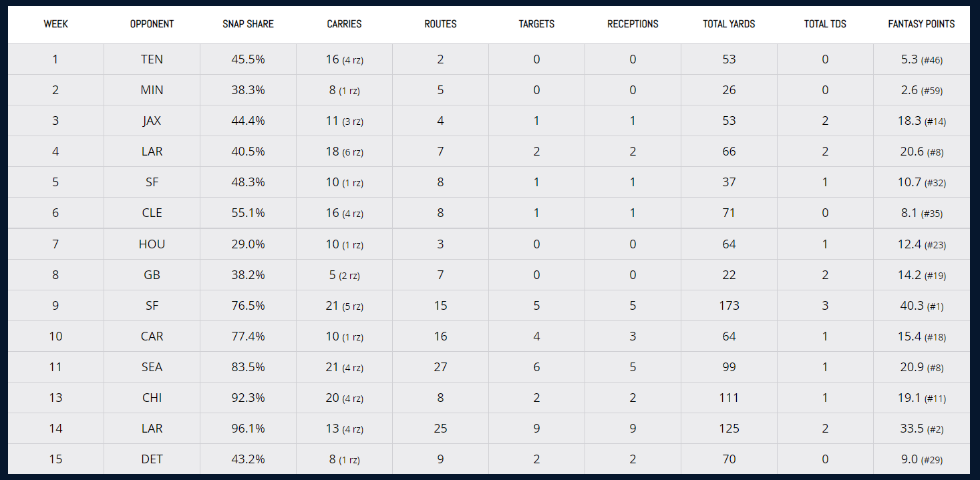This screenshot has height=480, width=980.
Task: Select the 173 total yards cell
Action: [729, 306]
